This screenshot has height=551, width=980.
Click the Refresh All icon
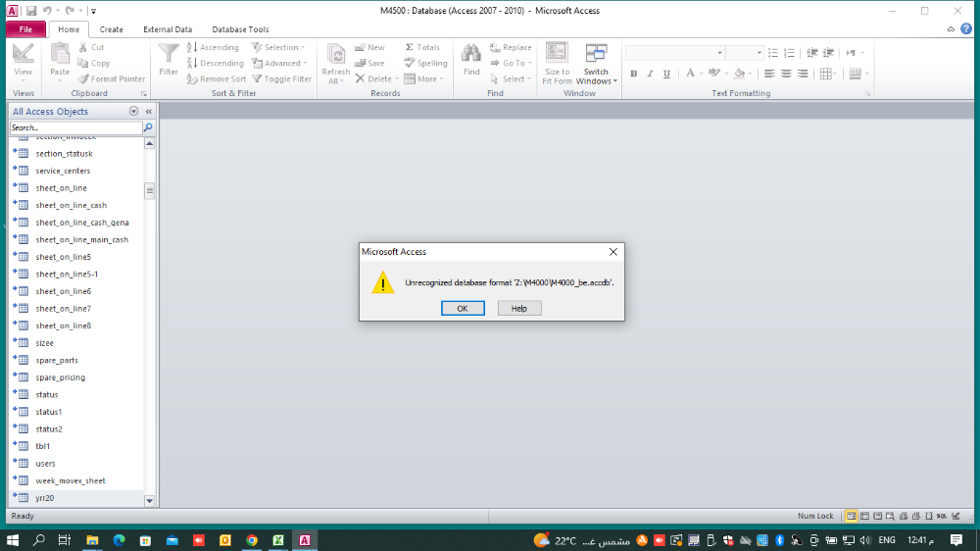point(335,54)
